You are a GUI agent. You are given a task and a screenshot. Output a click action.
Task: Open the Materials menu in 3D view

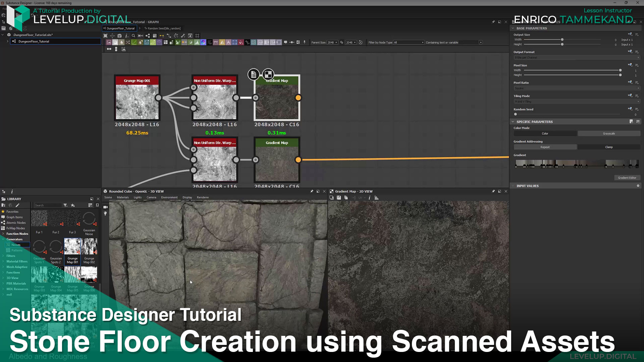coord(123,197)
